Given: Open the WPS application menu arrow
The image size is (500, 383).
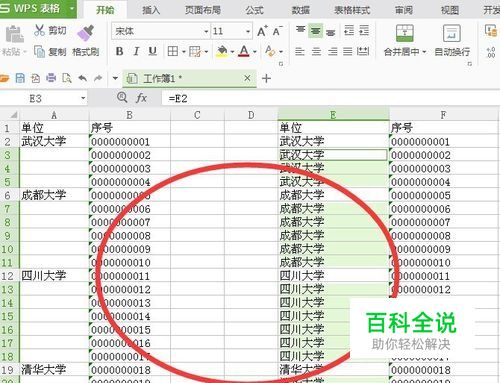Looking at the screenshot, I should point(72,8).
